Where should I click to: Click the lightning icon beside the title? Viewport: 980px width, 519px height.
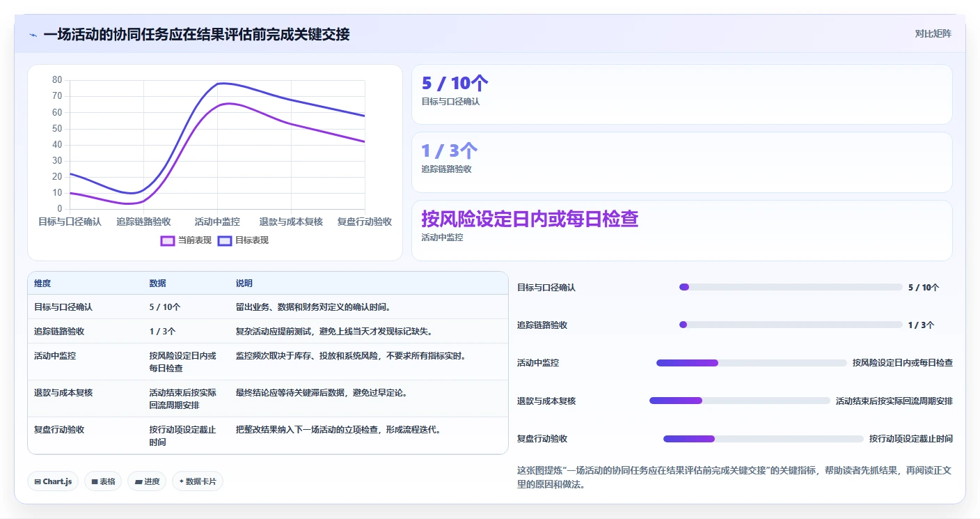click(33, 34)
